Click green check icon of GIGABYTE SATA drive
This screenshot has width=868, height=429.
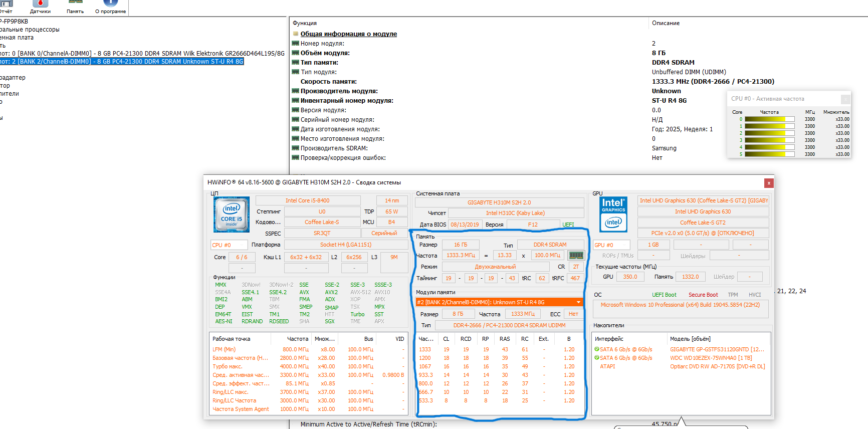point(597,349)
